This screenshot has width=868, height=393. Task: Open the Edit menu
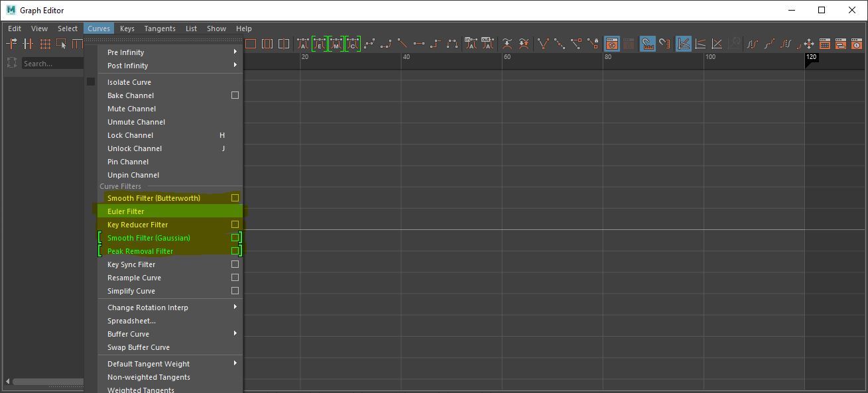point(15,28)
